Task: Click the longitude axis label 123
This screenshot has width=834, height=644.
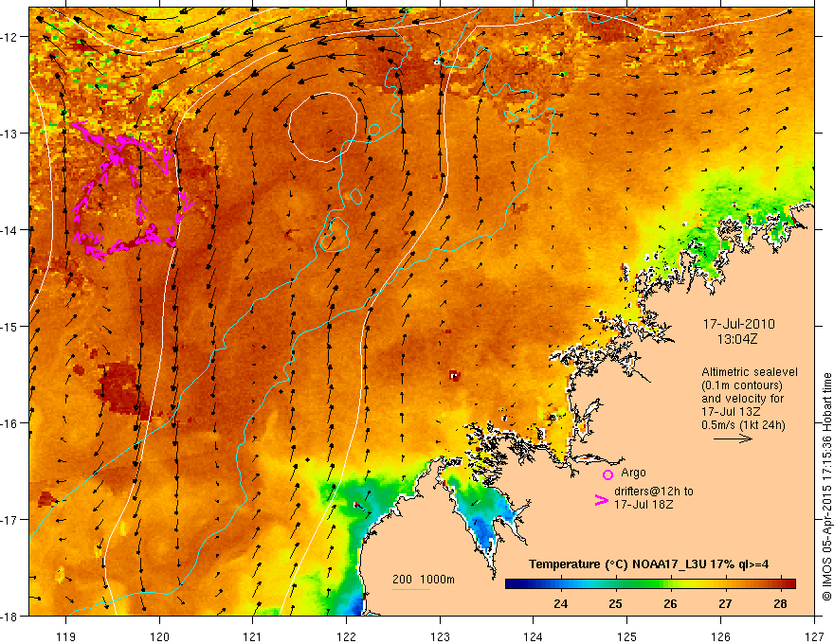Action: (440, 636)
